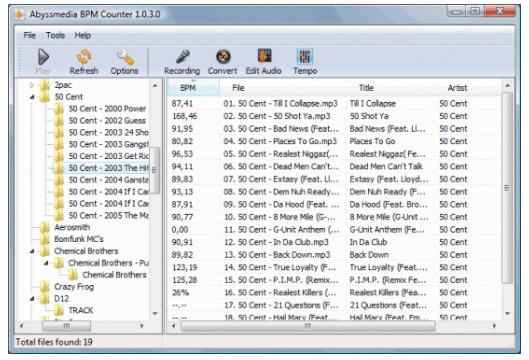Image resolution: width=529 pixels, height=360 pixels.
Task: Click the Dead Men Can't Talk title cell
Action: pyautogui.click(x=386, y=166)
